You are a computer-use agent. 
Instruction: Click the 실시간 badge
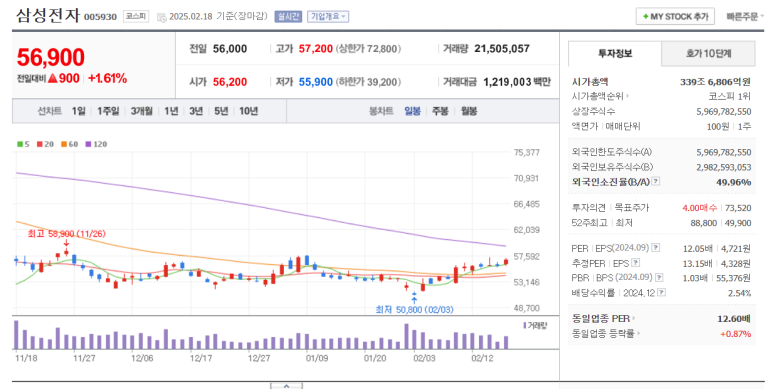[288, 16]
